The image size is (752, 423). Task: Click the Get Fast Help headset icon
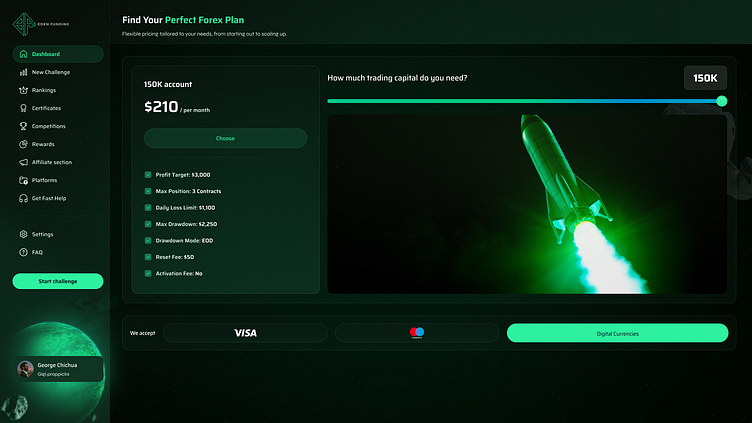[x=23, y=198]
